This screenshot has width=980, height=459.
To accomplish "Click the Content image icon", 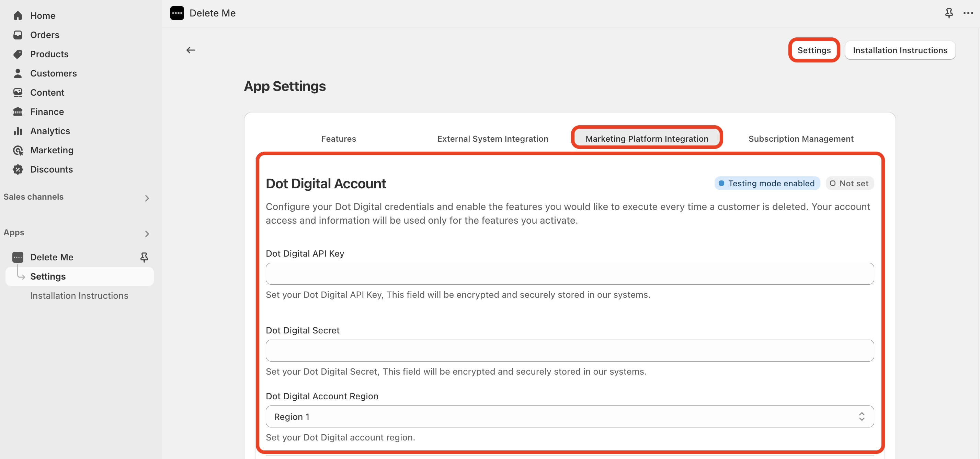I will [x=18, y=92].
